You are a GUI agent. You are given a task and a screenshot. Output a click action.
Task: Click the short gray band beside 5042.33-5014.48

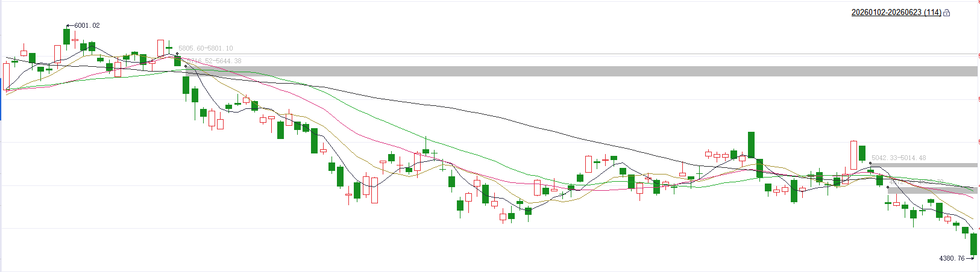click(x=924, y=164)
